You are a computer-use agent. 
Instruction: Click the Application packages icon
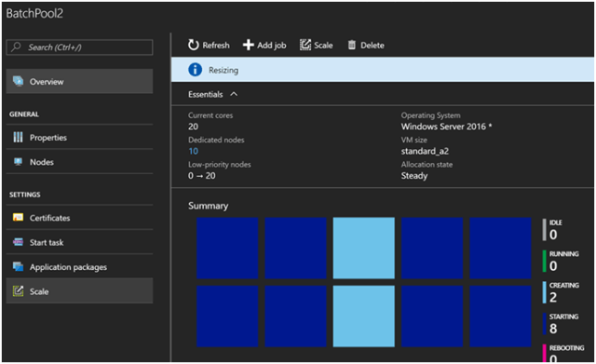[18, 267]
